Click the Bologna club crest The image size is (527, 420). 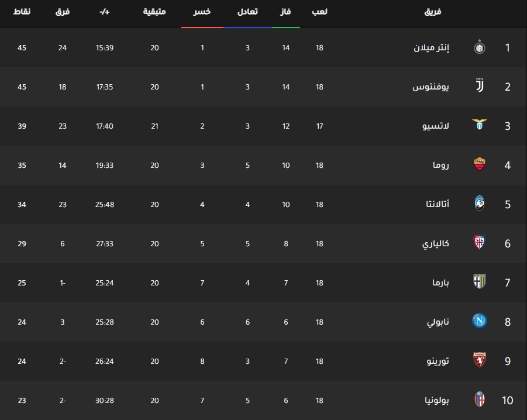tap(480, 400)
